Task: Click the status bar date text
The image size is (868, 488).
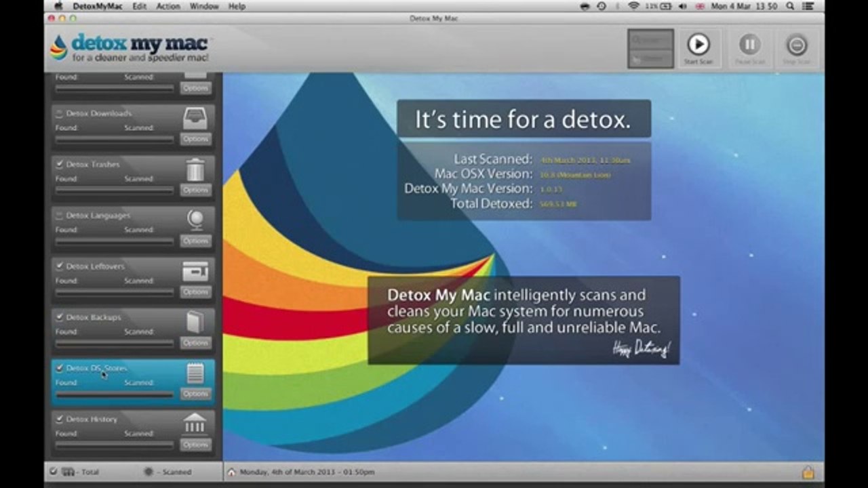Action: point(307,472)
